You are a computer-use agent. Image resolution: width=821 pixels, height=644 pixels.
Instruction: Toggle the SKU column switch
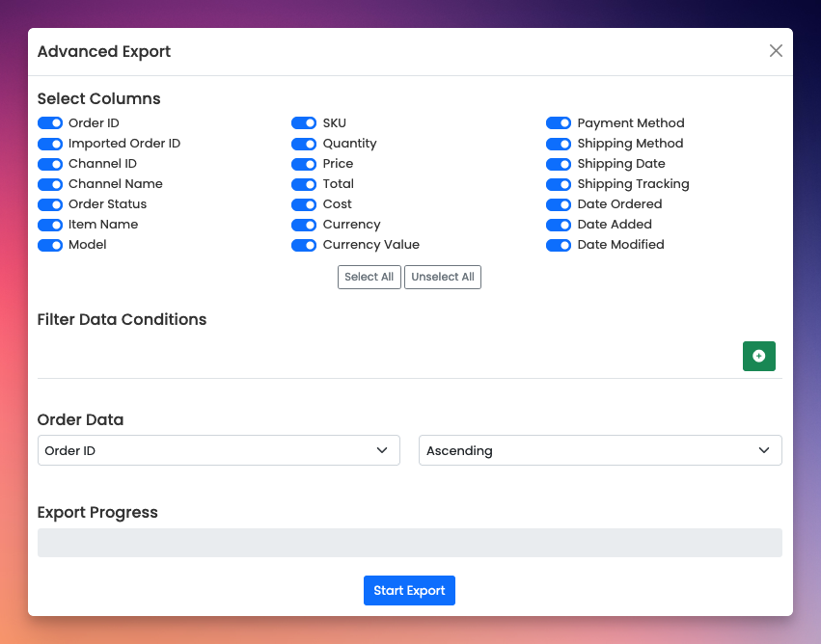(304, 123)
